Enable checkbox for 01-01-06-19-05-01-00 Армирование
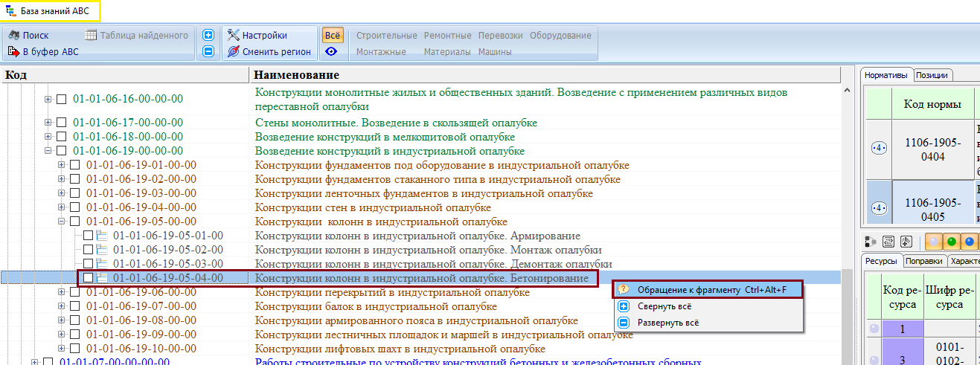The width and height of the screenshot is (980, 365). pyautogui.click(x=88, y=236)
